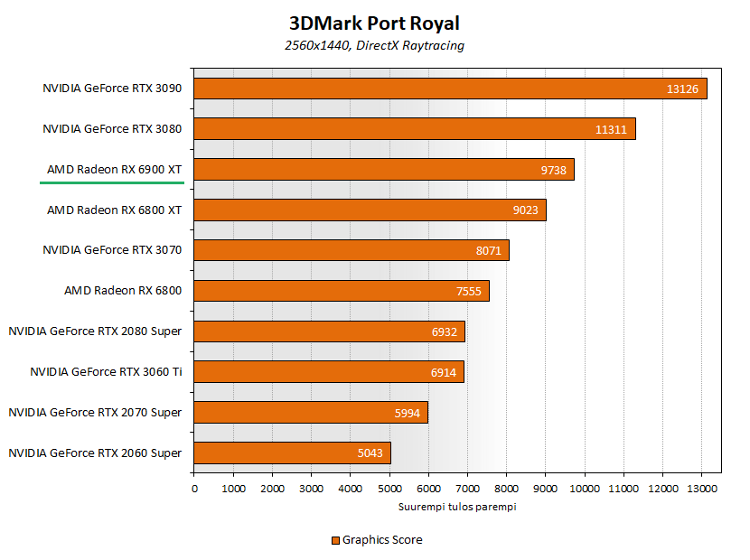Click the x-axis tick label "6000"

428,489
